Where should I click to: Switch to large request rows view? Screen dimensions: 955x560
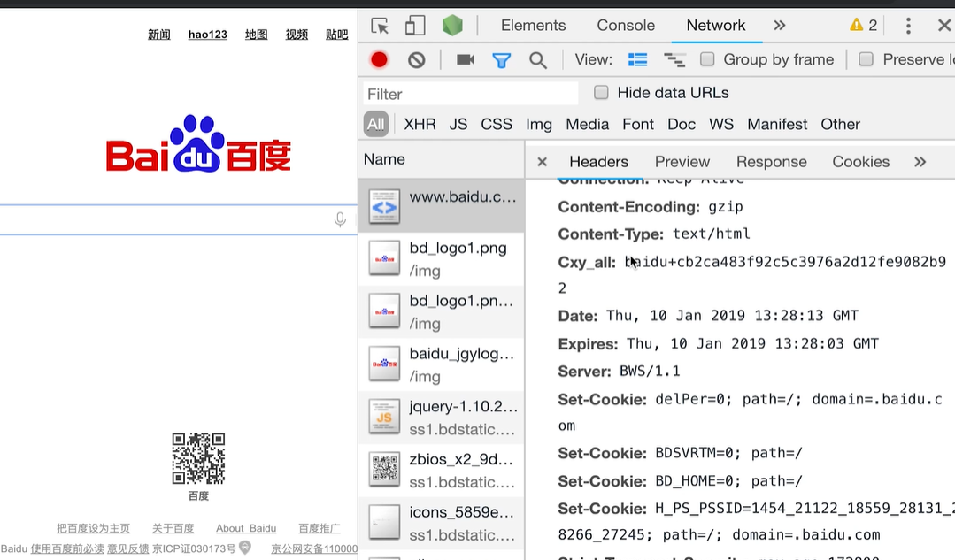pos(637,59)
